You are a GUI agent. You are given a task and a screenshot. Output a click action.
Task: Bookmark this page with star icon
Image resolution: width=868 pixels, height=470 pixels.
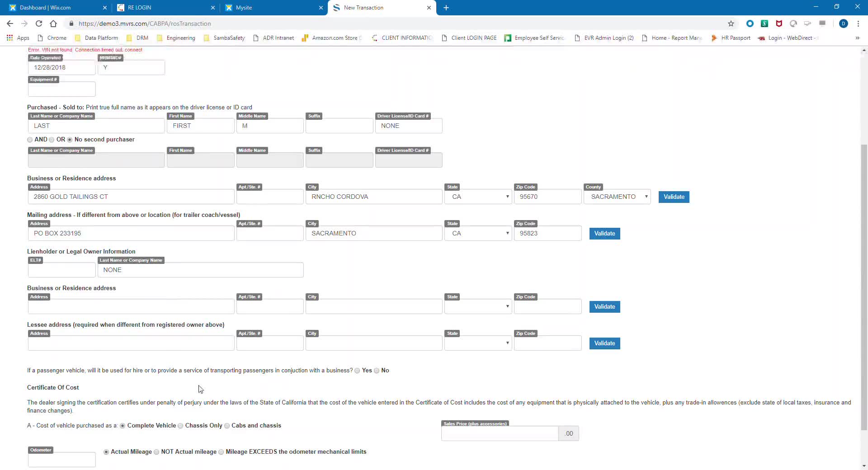coord(731,23)
